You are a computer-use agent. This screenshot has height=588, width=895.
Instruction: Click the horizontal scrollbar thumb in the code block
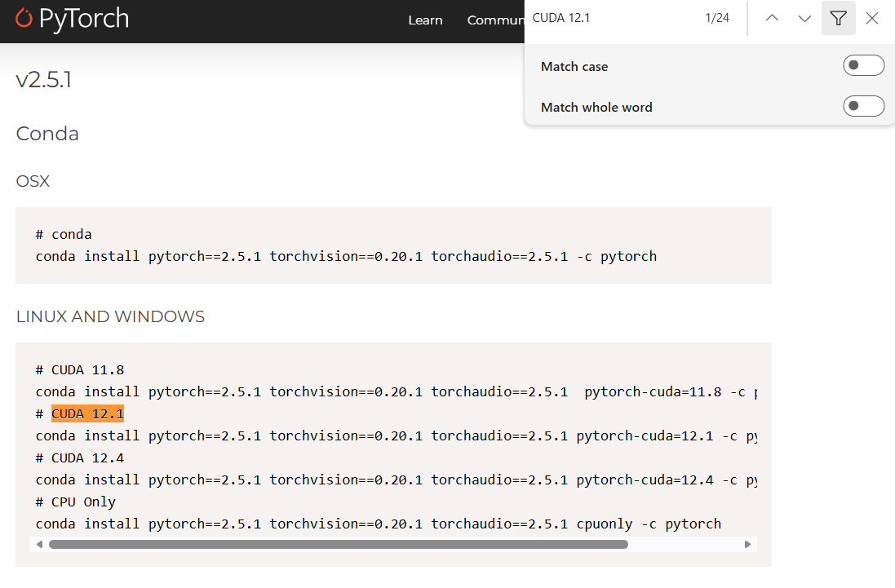pyautogui.click(x=339, y=544)
